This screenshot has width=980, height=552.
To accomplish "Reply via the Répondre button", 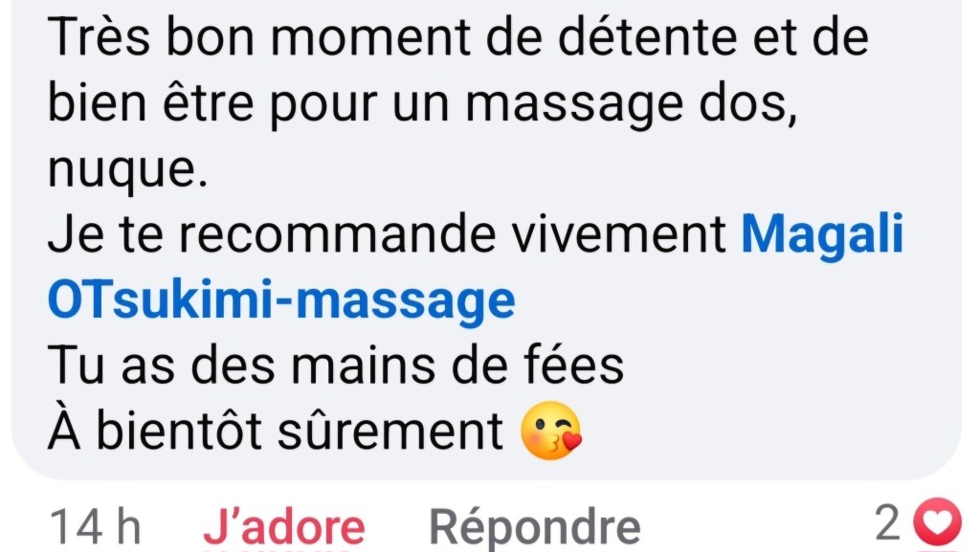I will tap(535, 528).
